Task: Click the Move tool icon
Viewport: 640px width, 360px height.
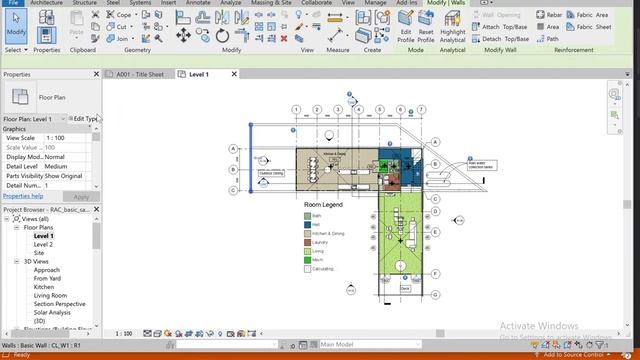Action: (183, 35)
